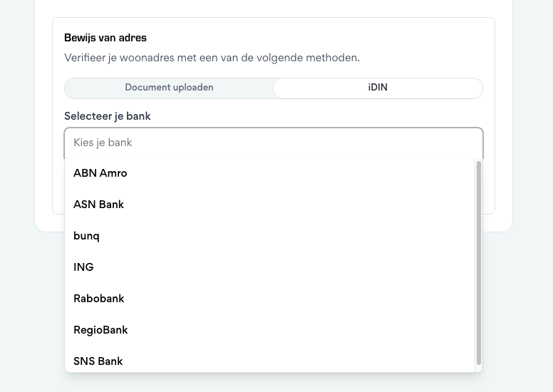Choose SNS Bank at the list bottom
This screenshot has width=553, height=392.
click(x=98, y=361)
